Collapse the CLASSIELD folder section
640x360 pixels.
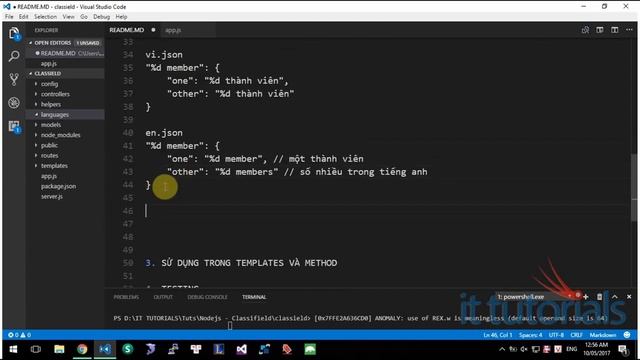[x=47, y=73]
